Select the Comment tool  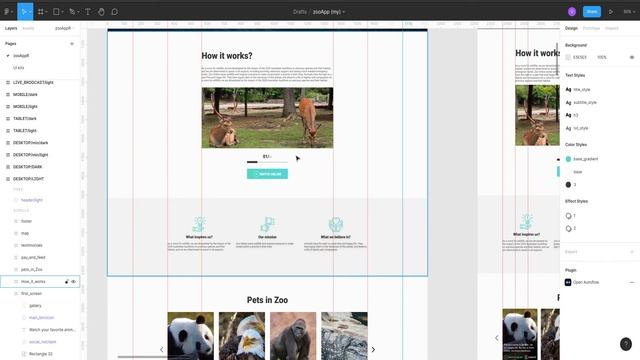tap(115, 12)
